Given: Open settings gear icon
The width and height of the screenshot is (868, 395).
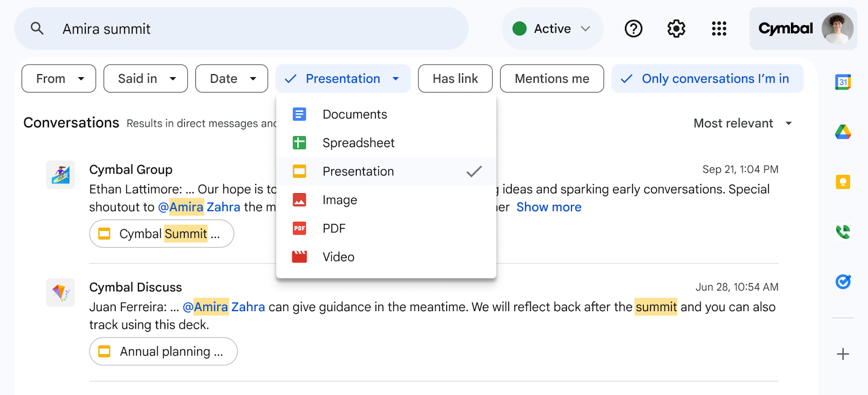Looking at the screenshot, I should (676, 29).
